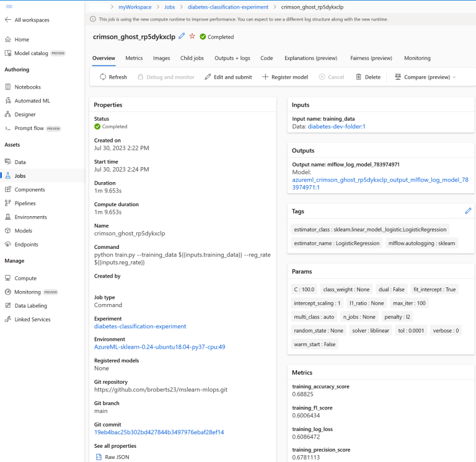
Task: Click the tol : 0.0001 param
Action: pos(411,331)
